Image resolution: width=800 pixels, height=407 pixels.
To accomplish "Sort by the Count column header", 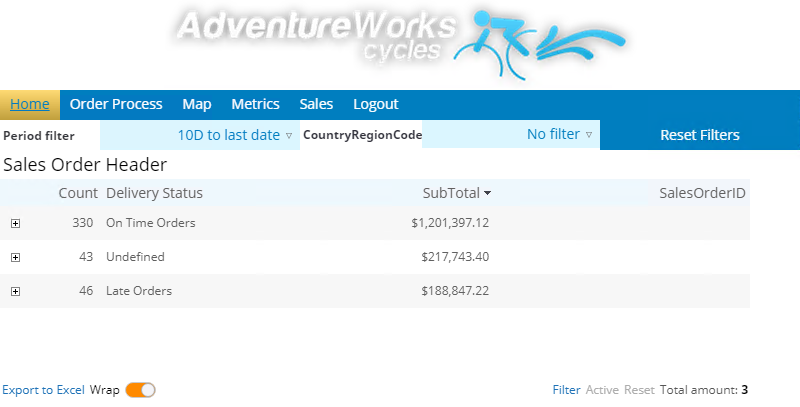I will coord(78,193).
